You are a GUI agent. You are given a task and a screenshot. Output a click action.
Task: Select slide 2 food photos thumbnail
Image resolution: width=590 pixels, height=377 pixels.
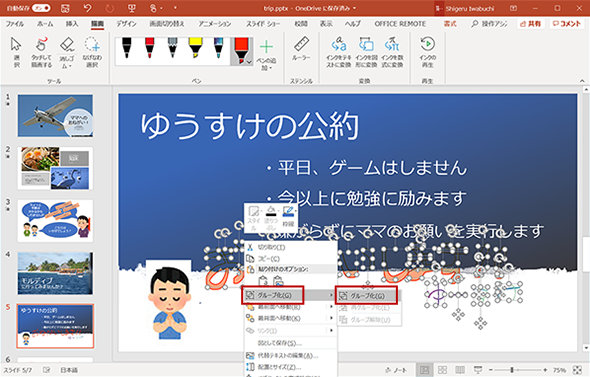55,168
